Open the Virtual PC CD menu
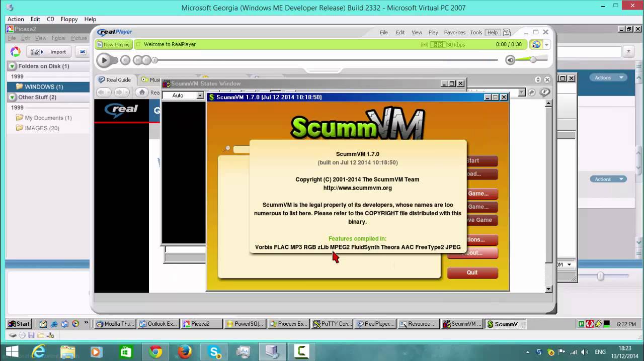This screenshot has width=644, height=361. pos(50,19)
